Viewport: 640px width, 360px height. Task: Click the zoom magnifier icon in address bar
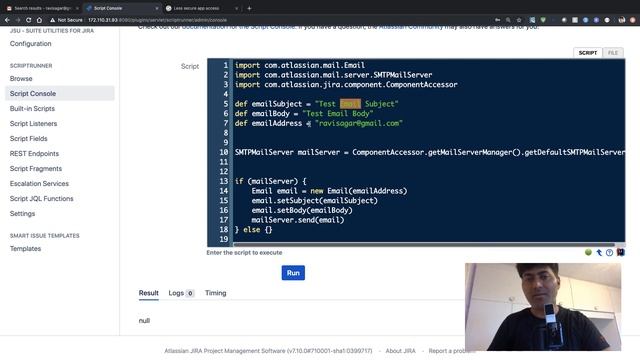click(x=508, y=20)
